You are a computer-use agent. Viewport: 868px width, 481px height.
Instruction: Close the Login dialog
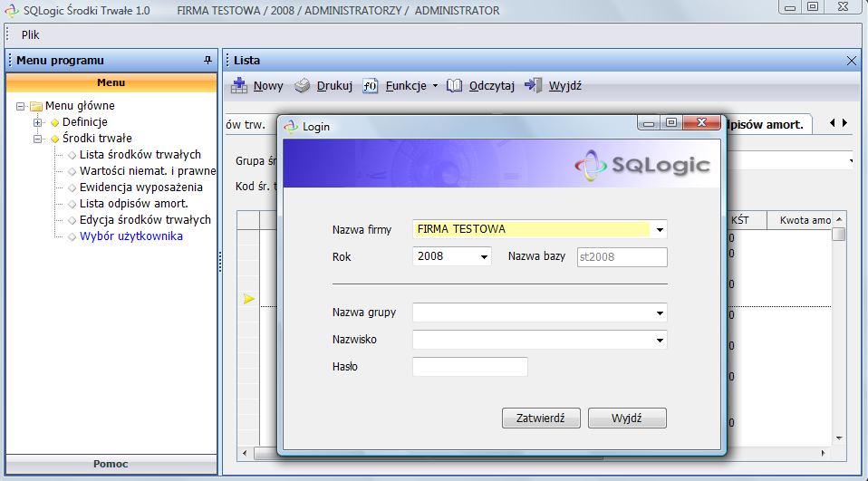(x=701, y=123)
